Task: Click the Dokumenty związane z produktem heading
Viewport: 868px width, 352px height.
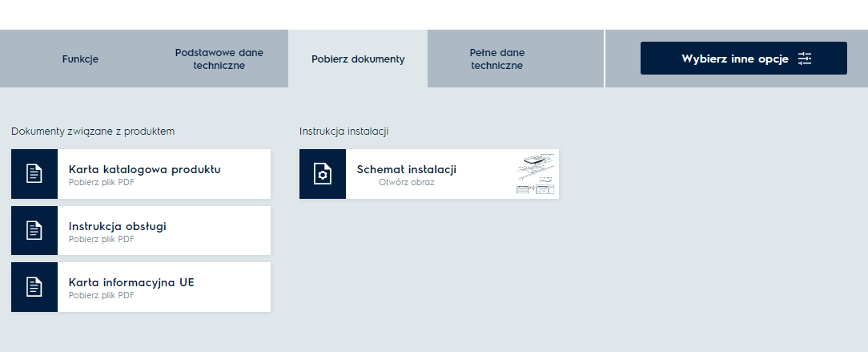Action: pos(93,131)
